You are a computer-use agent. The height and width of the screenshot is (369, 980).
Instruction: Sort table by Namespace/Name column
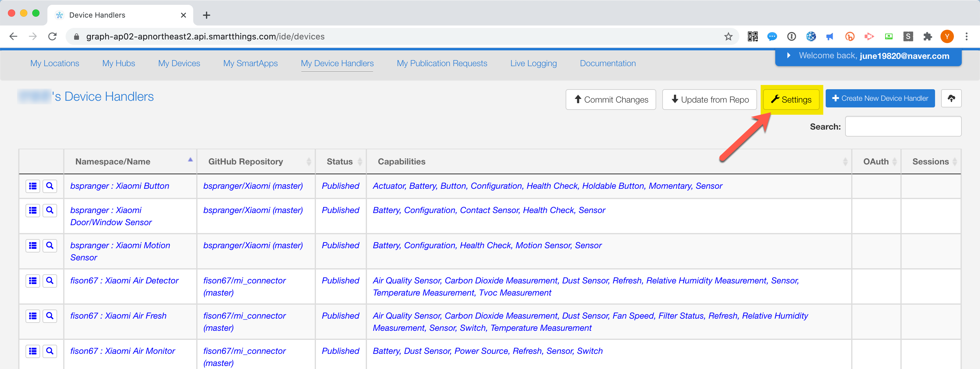131,161
